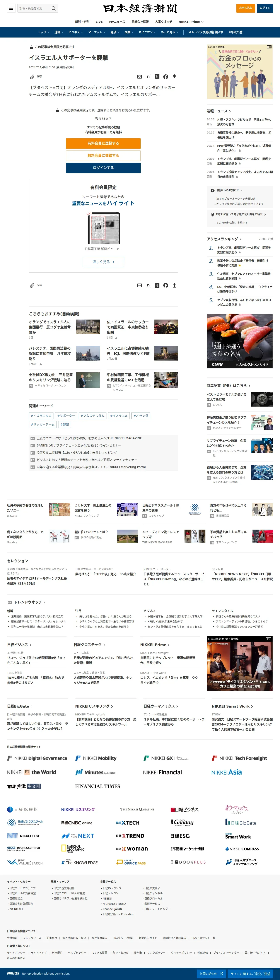Select the #アムステルダム keyword tag

coord(92,416)
